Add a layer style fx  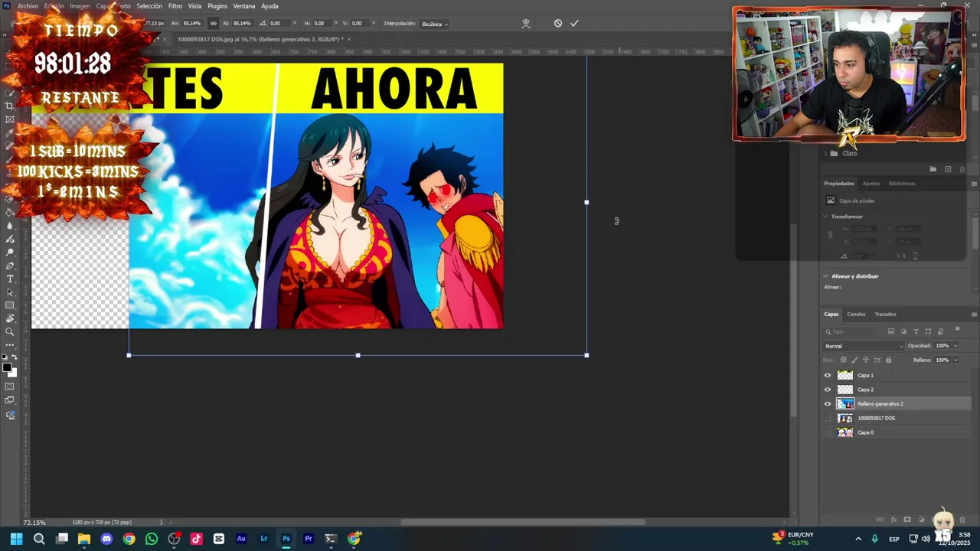coord(893,520)
